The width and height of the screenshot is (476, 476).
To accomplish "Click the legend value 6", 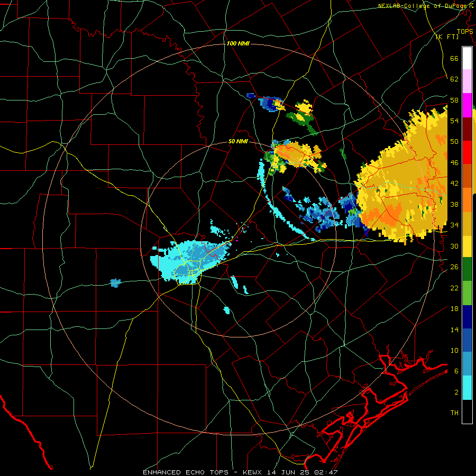I will tap(456, 371).
